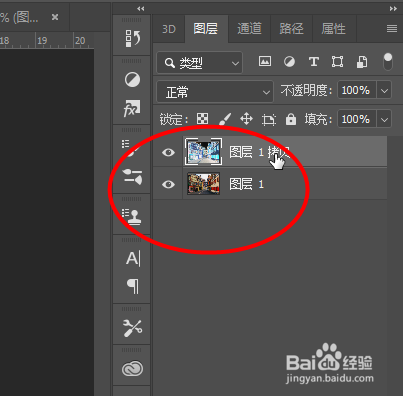Open the 正常 blend mode dropdown
The height and width of the screenshot is (396, 403).
pyautogui.click(x=215, y=92)
